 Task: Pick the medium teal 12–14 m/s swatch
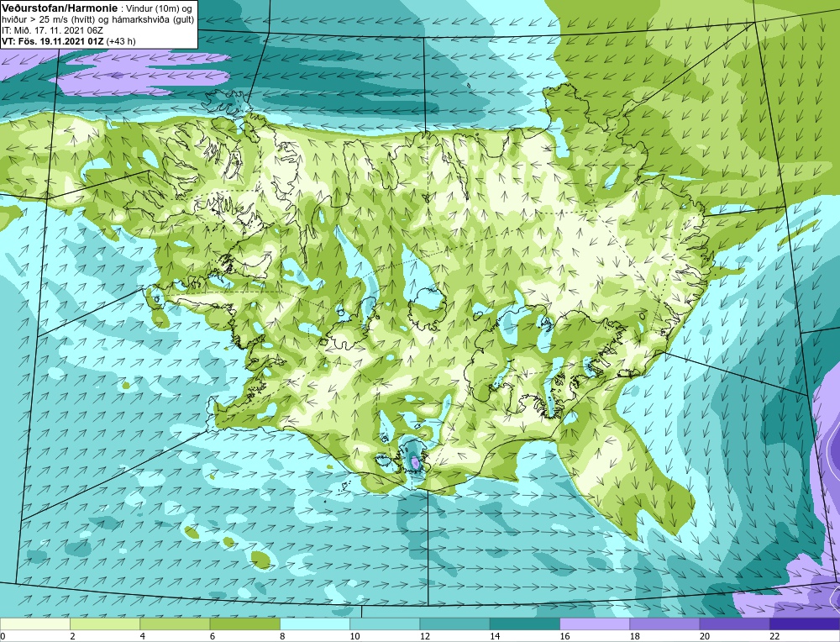454,624
